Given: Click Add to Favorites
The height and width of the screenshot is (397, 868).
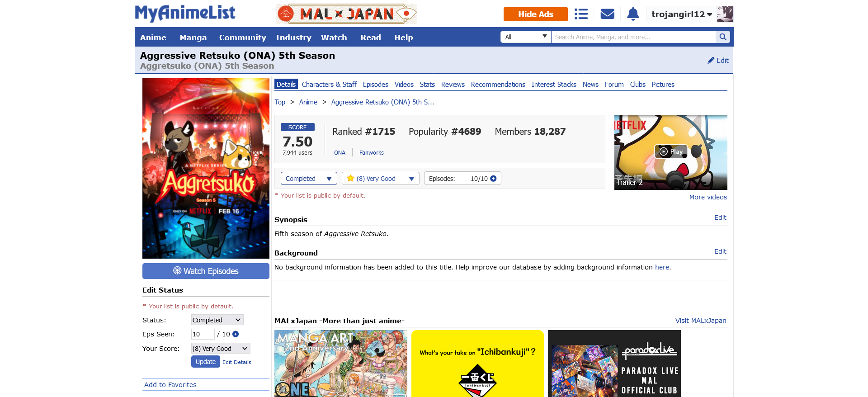Looking at the screenshot, I should (170, 385).
